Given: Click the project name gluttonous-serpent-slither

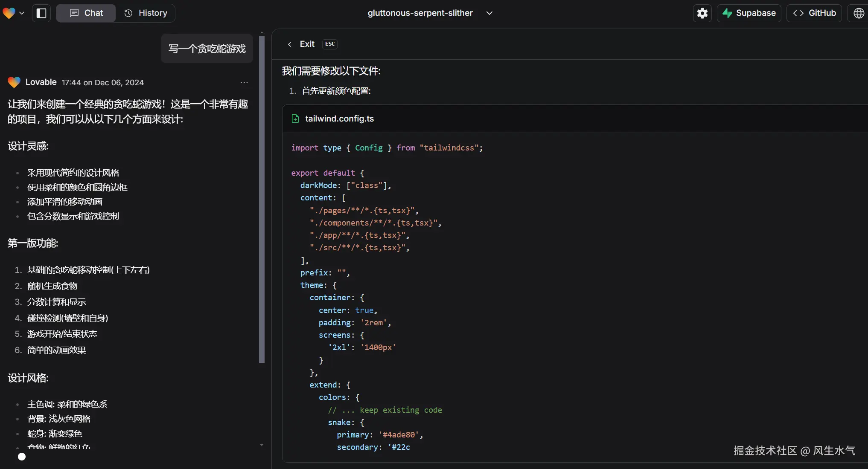Looking at the screenshot, I should pos(420,13).
